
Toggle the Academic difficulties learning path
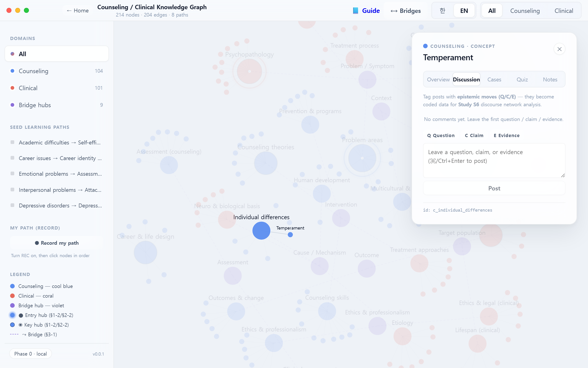(57, 142)
